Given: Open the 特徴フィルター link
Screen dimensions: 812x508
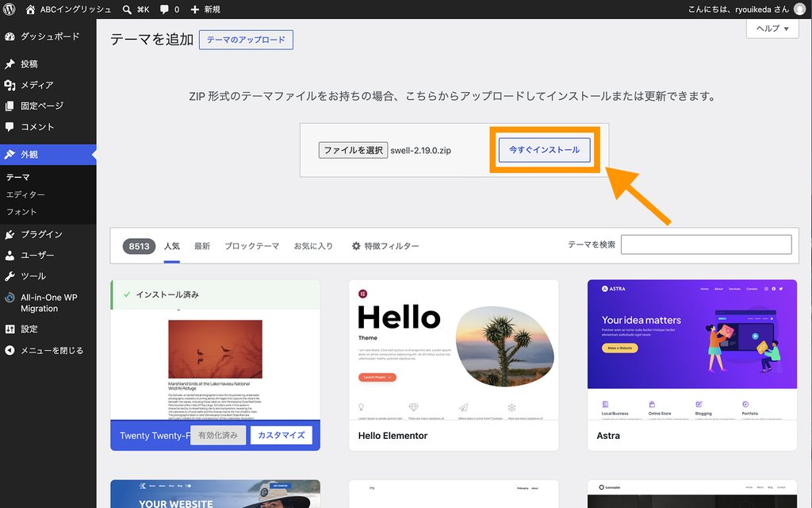Looking at the screenshot, I should pos(386,246).
